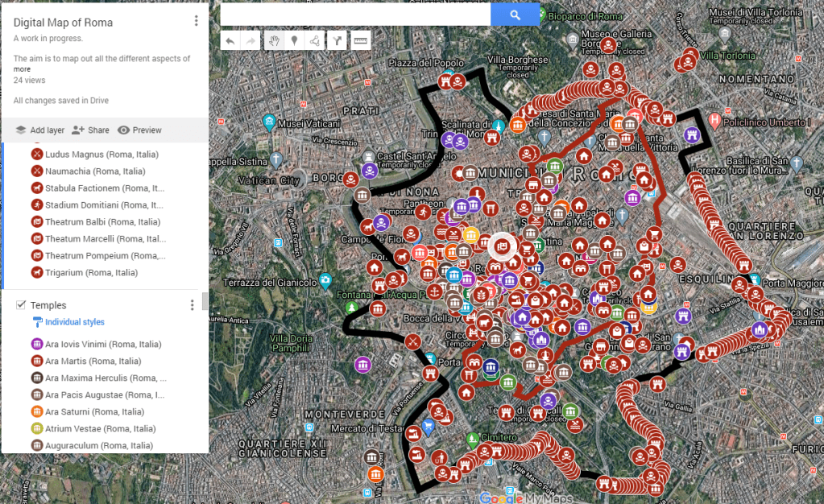Click the Share button
The height and width of the screenshot is (504, 824).
(90, 130)
